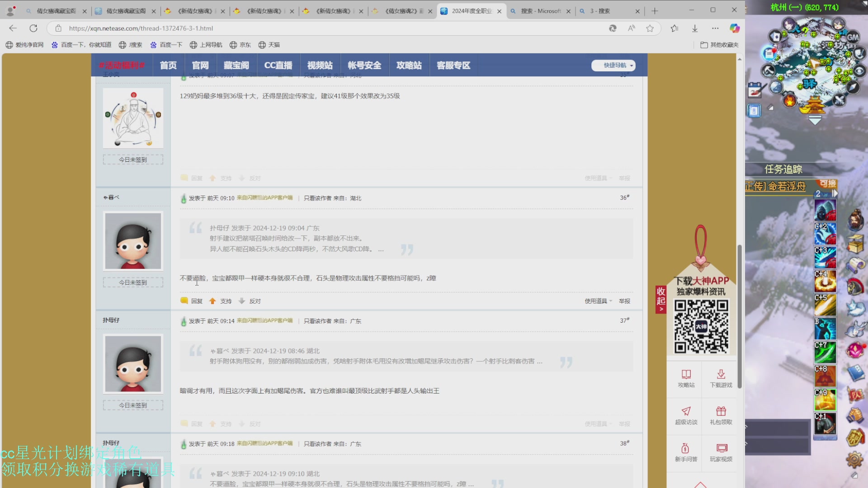Click the browser back arrow

click(13, 28)
